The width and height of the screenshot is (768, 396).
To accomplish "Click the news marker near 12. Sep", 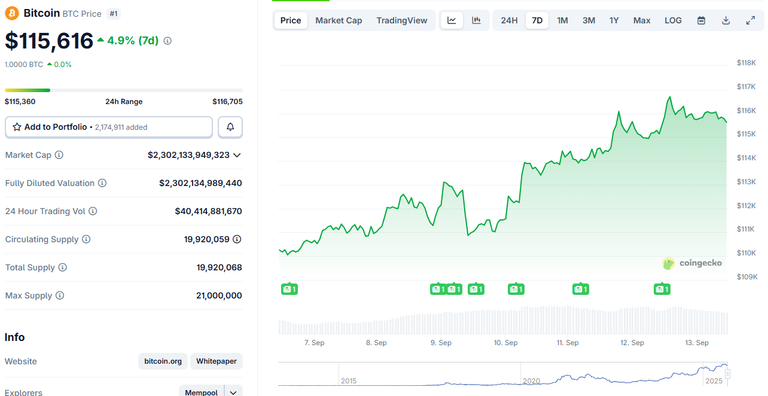I will tap(662, 289).
